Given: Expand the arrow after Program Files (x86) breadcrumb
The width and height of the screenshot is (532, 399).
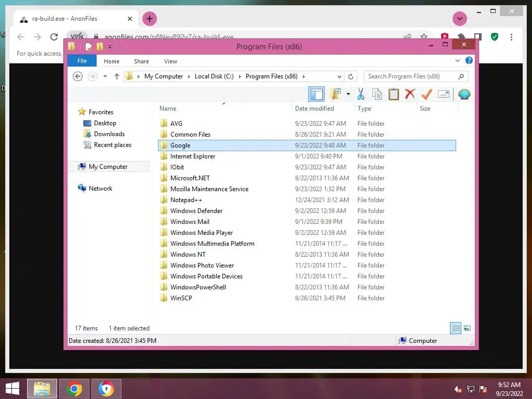Looking at the screenshot, I should [303, 76].
